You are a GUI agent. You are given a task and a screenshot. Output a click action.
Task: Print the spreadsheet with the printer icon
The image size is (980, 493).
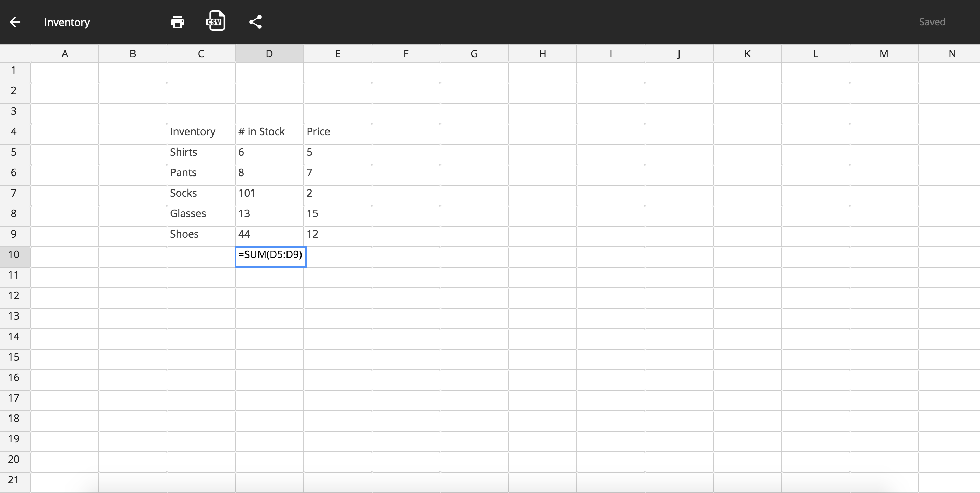click(178, 22)
